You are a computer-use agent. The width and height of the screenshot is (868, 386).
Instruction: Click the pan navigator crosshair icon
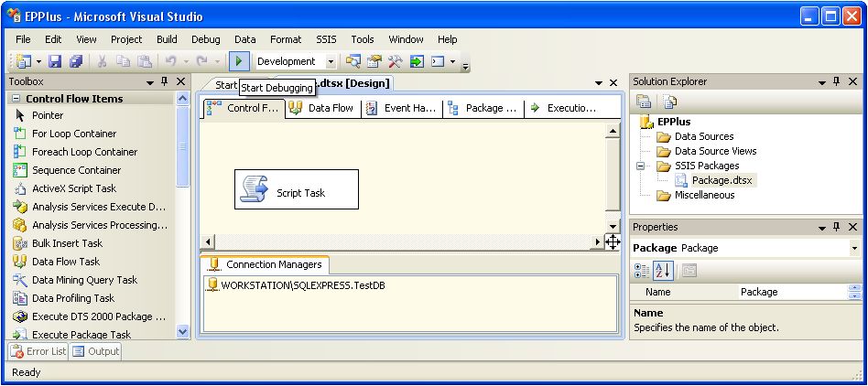click(x=613, y=241)
